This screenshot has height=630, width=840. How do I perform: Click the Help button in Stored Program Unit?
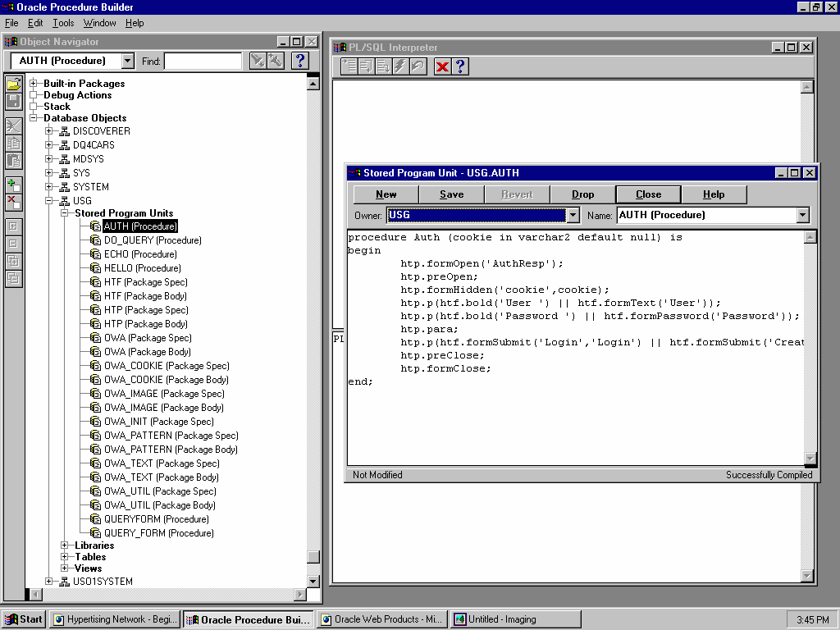click(x=714, y=194)
